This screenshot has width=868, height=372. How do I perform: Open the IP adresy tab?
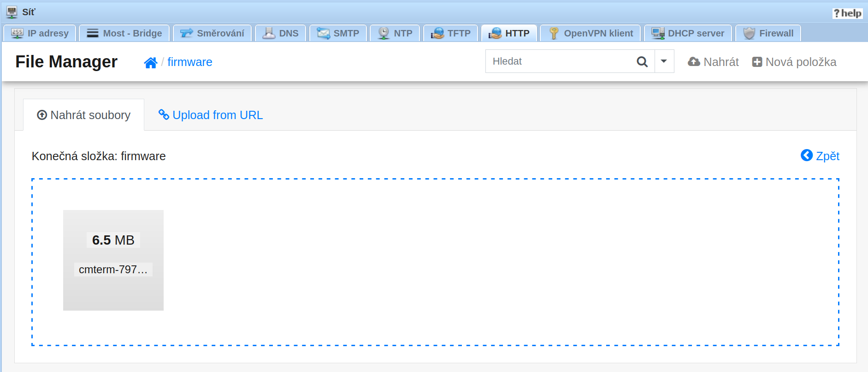pos(40,33)
